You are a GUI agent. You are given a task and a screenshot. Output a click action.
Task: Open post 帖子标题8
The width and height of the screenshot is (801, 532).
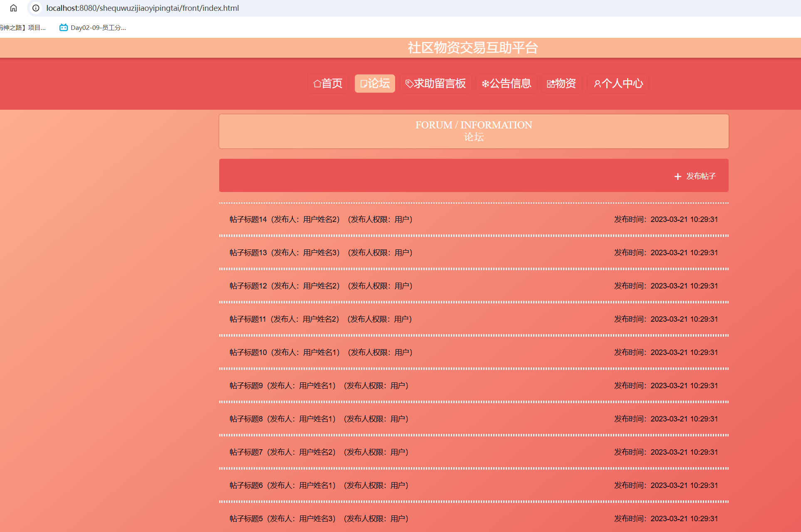pos(246,419)
